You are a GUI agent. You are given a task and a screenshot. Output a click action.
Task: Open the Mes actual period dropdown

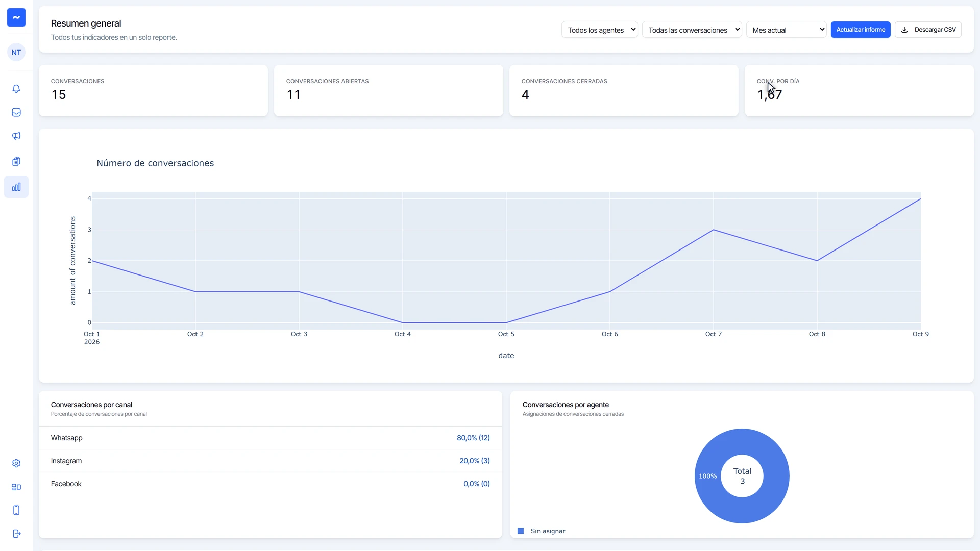787,30
